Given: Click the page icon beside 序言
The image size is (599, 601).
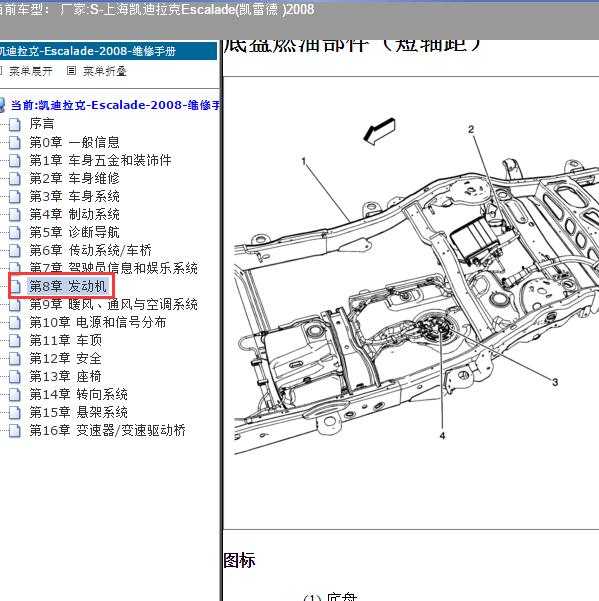Looking at the screenshot, I should tap(15, 124).
